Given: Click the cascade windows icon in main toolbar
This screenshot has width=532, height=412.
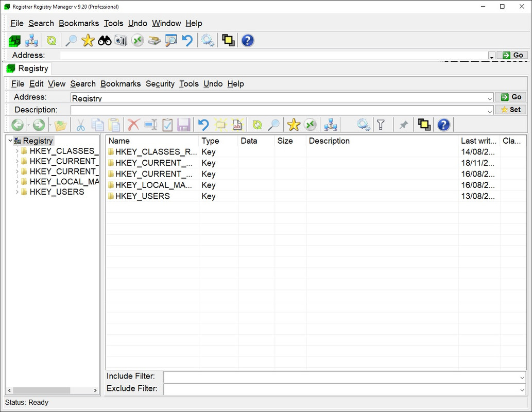Looking at the screenshot, I should point(228,41).
